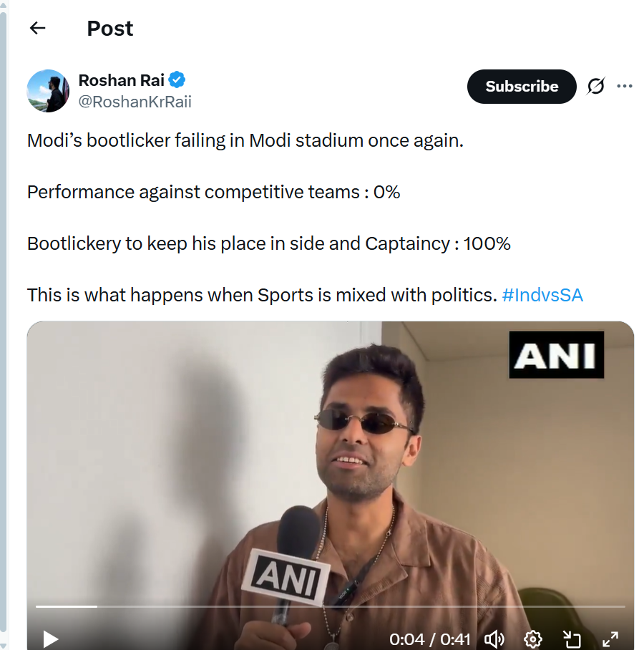Open video settings gear
Screen dimensions: 644x650
pyautogui.click(x=532, y=639)
